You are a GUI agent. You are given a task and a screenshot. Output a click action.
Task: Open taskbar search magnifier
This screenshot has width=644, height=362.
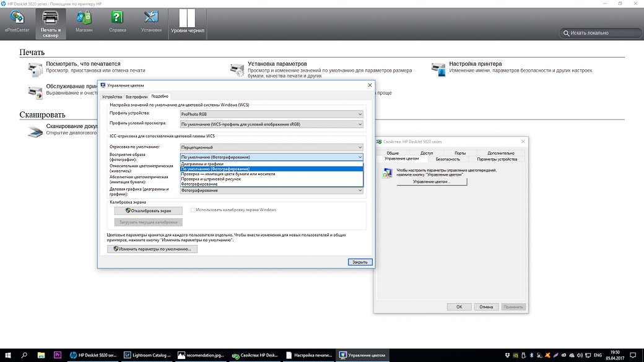pyautogui.click(x=24, y=355)
